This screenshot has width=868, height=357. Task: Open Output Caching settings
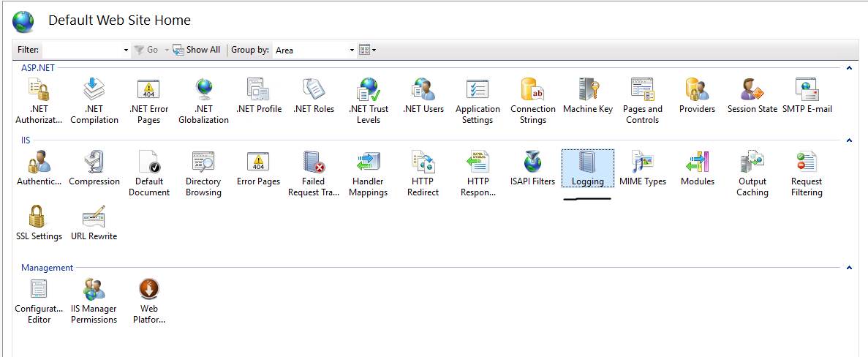coord(752,174)
